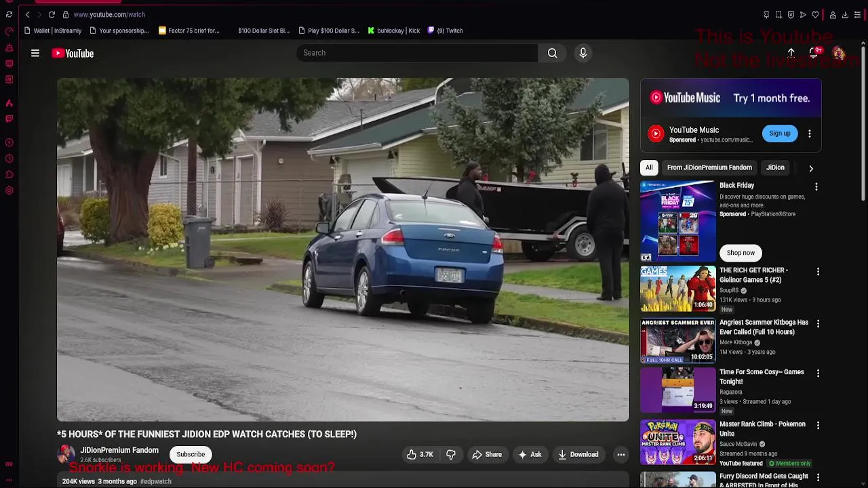Open settings gear in the browser sidebar

[x=9, y=190]
